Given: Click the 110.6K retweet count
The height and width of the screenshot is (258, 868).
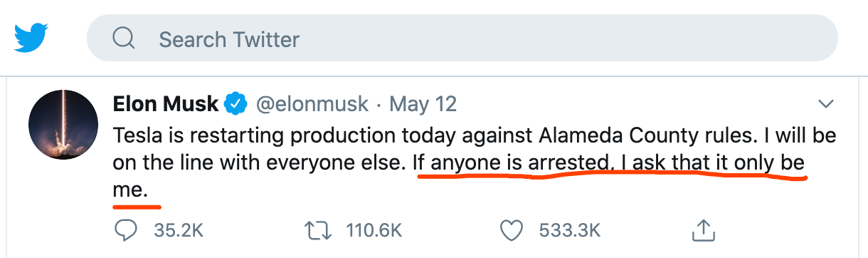Looking at the screenshot, I should click(374, 230).
